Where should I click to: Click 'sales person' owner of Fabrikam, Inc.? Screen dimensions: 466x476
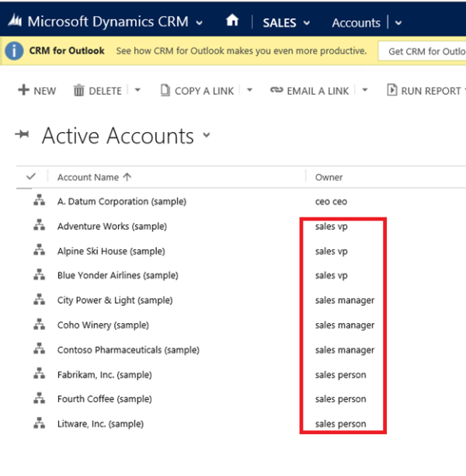(341, 375)
